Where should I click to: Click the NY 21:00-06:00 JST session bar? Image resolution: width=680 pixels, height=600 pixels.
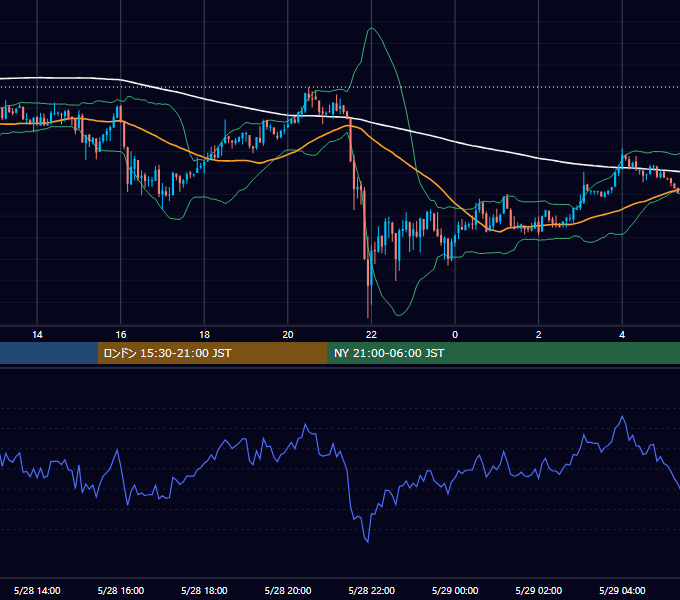(x=503, y=353)
